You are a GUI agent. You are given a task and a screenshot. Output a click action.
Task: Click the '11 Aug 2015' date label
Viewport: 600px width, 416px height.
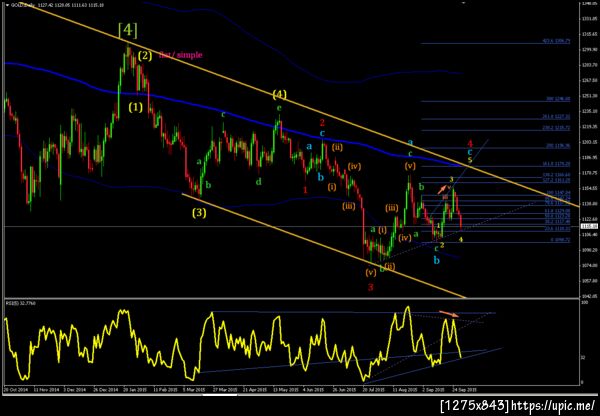(x=405, y=389)
